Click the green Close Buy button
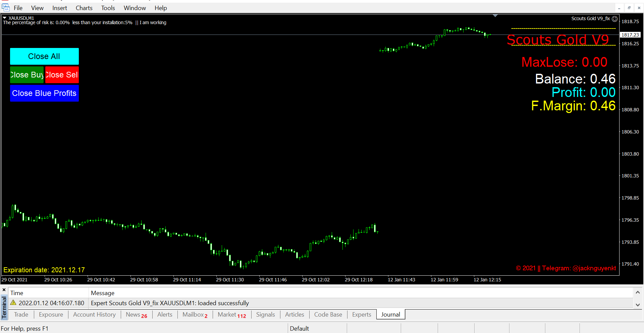644x333 pixels. pos(27,75)
